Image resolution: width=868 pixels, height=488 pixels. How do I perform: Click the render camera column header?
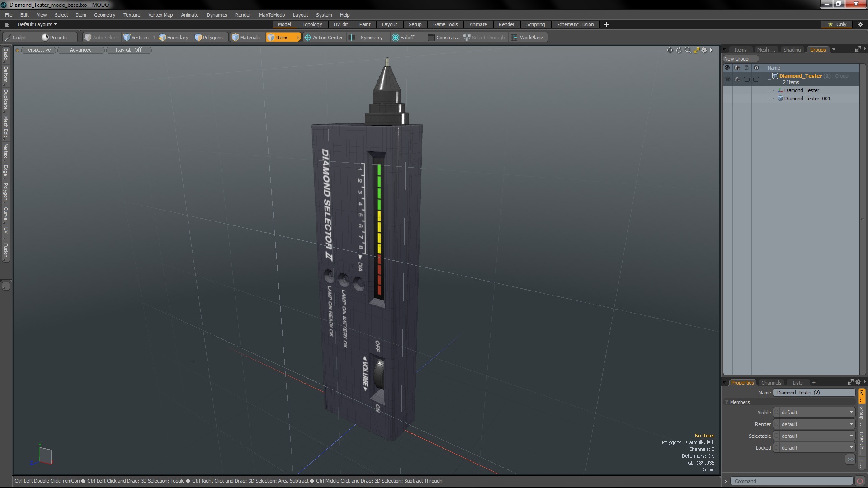pyautogui.click(x=737, y=68)
